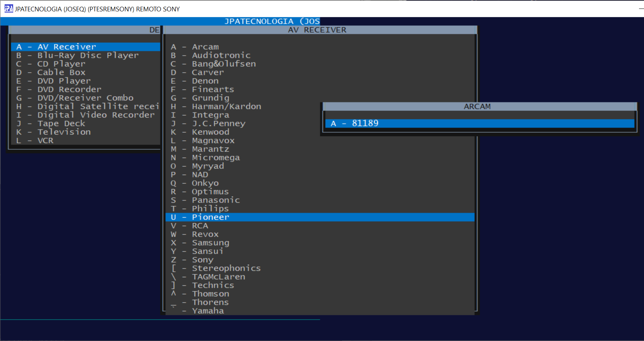644x341 pixels.
Task: Select Myryad brand
Action: point(320,166)
